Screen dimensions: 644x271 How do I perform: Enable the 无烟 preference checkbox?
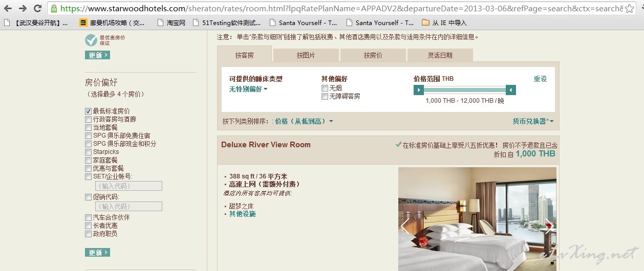point(325,88)
